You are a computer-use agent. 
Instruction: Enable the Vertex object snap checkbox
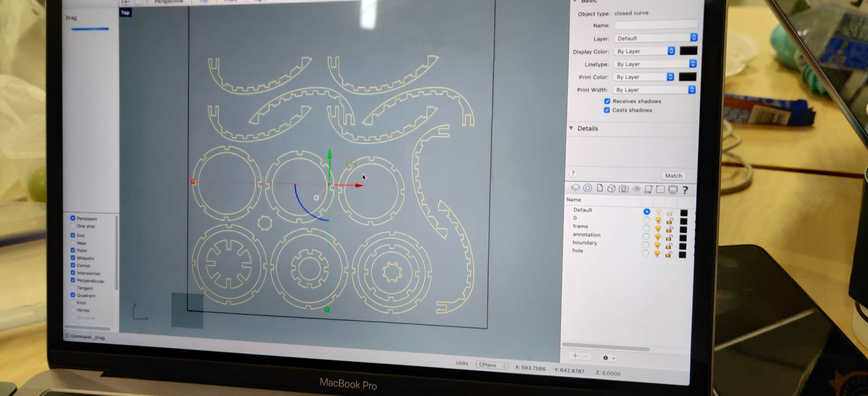(x=73, y=310)
